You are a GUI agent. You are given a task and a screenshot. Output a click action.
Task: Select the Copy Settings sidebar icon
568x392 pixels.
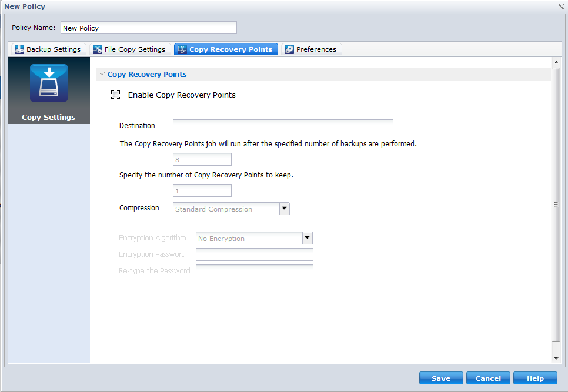click(x=49, y=82)
